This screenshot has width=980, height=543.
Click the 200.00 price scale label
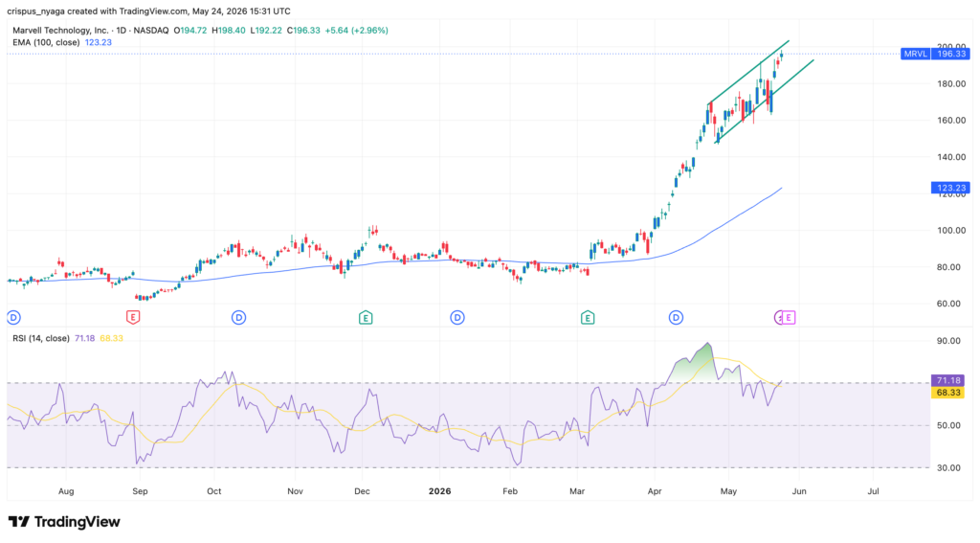pos(952,47)
